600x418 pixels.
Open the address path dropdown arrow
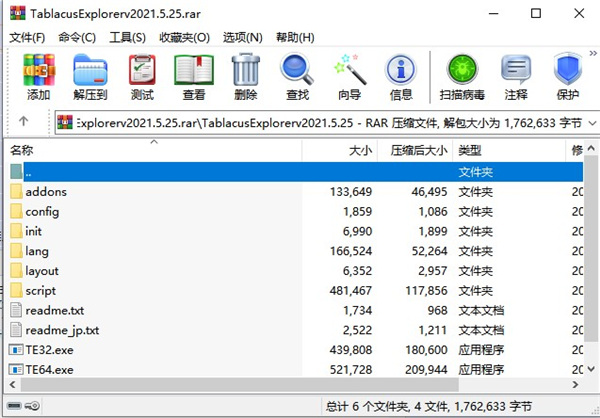tap(592, 123)
